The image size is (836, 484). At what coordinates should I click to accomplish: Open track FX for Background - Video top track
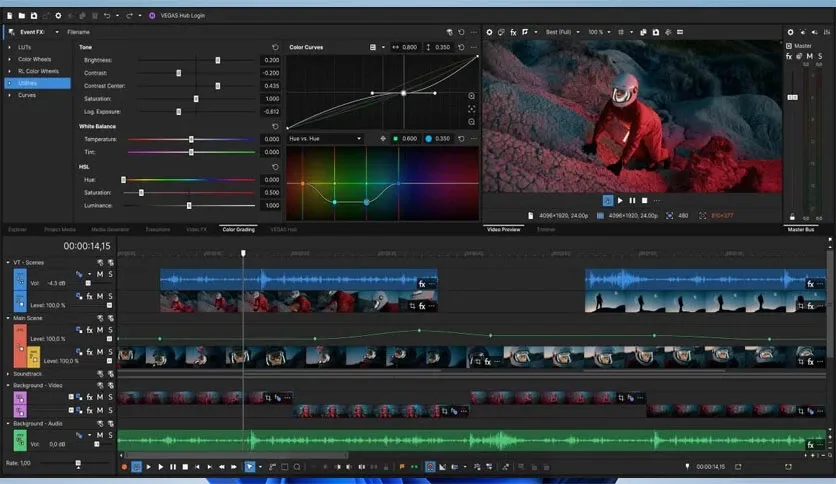click(x=89, y=397)
